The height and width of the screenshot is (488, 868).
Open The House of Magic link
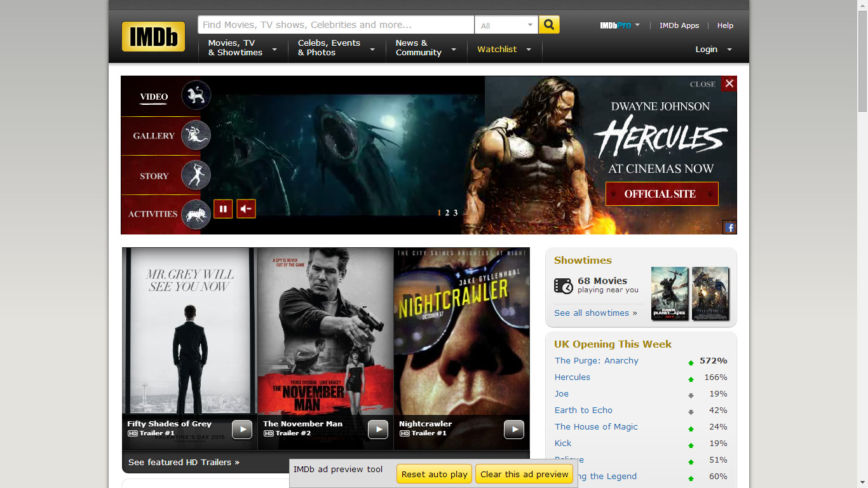[x=596, y=426]
